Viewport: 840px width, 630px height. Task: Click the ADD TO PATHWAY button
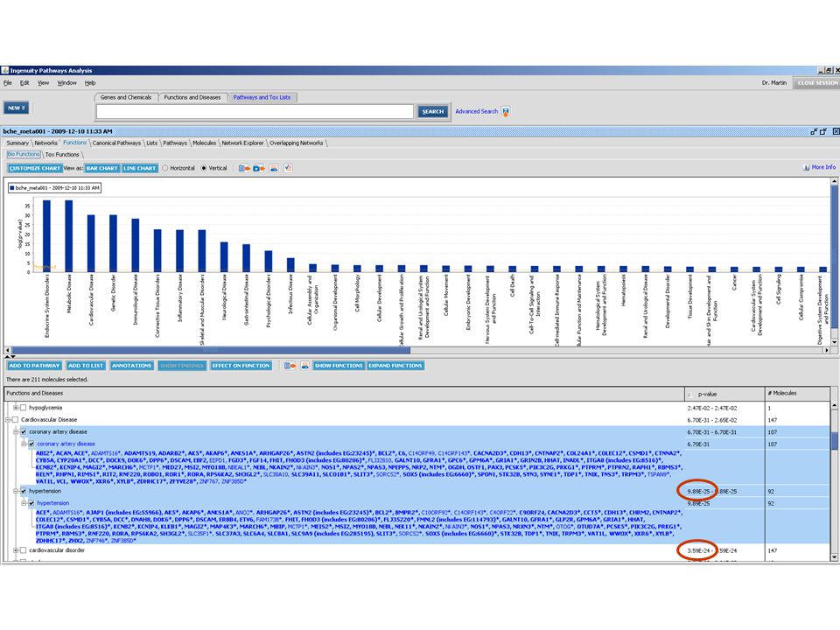click(34, 366)
